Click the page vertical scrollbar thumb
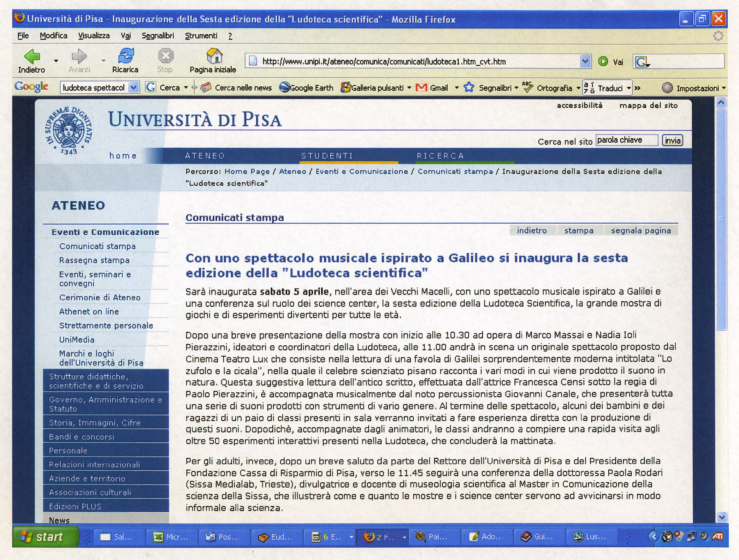This screenshot has height=560, width=739. (x=721, y=219)
